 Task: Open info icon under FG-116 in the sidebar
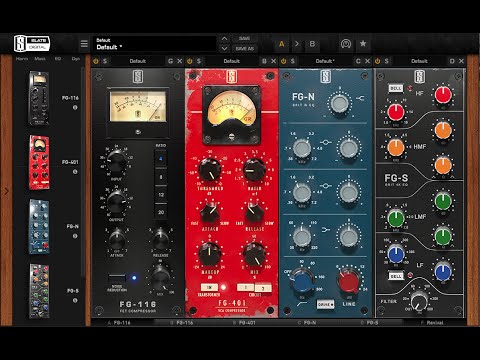tap(75, 107)
